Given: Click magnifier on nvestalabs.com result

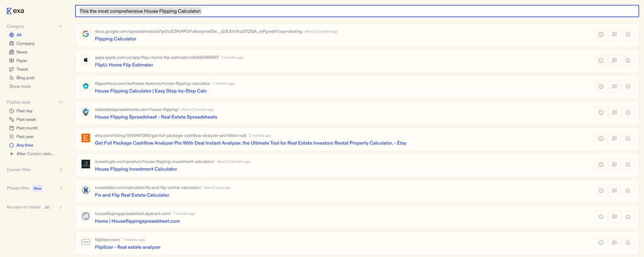Looking at the screenshot, I should [x=627, y=191].
